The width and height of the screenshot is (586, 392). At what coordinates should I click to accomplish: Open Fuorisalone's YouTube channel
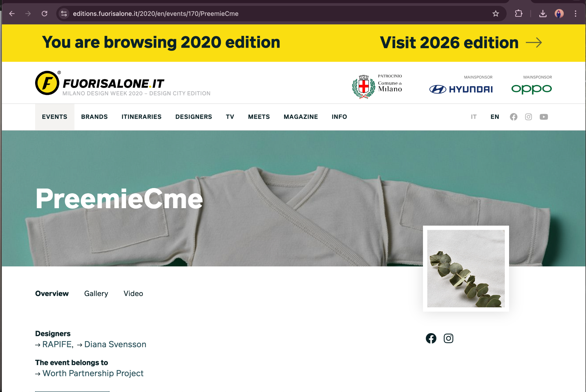tap(544, 117)
